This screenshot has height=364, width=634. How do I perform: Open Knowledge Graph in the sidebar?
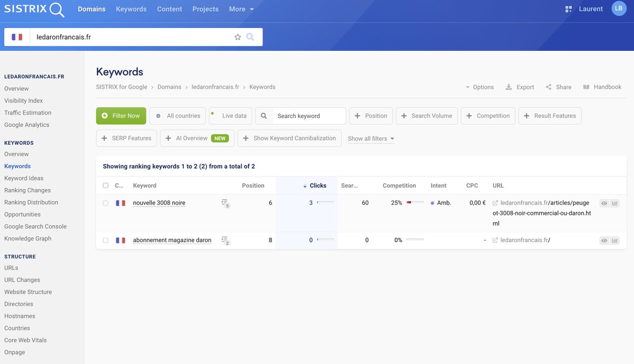pyautogui.click(x=28, y=239)
